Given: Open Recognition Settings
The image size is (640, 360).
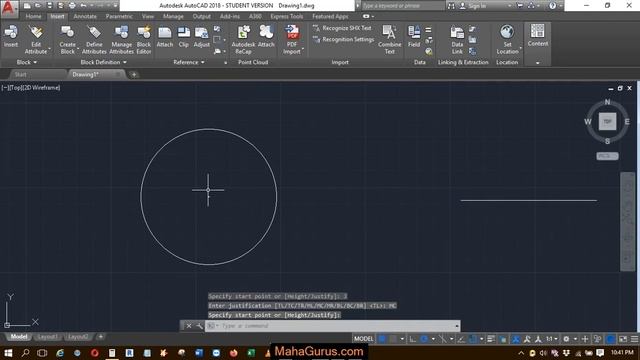Looking at the screenshot, I should 344,40.
